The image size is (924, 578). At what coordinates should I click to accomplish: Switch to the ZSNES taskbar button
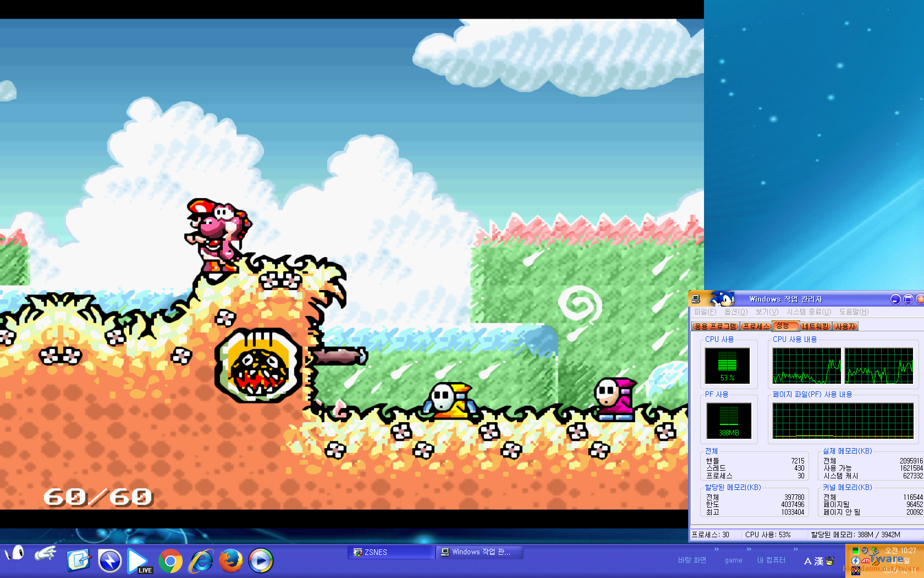click(x=392, y=552)
